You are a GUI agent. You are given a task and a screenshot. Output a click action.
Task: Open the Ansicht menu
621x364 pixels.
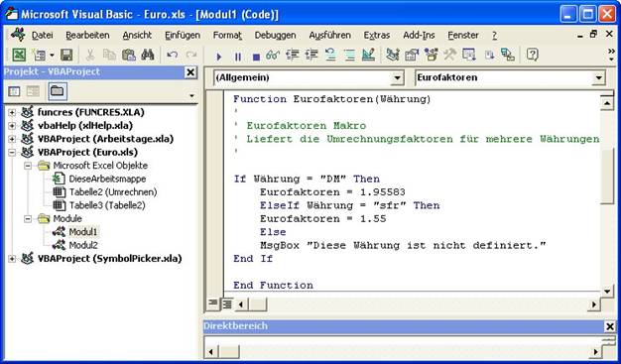[137, 36]
